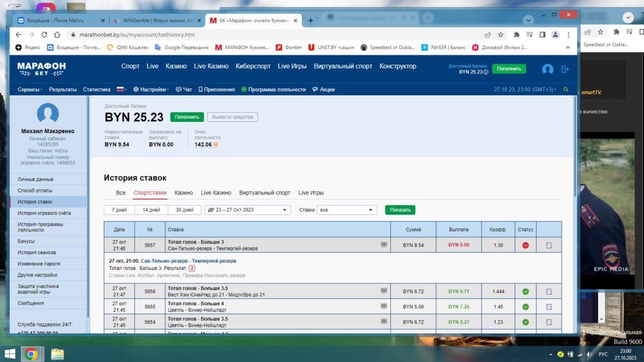This screenshot has height=362, width=644.
Task: Click the Вывести средства button
Action: click(x=232, y=117)
